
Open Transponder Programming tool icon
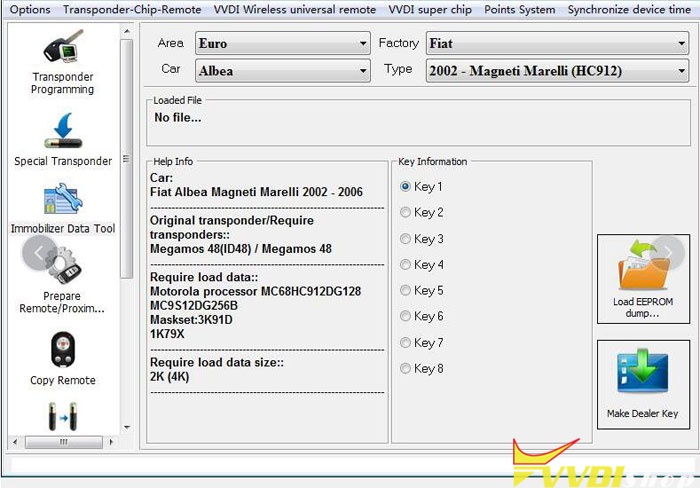63,46
